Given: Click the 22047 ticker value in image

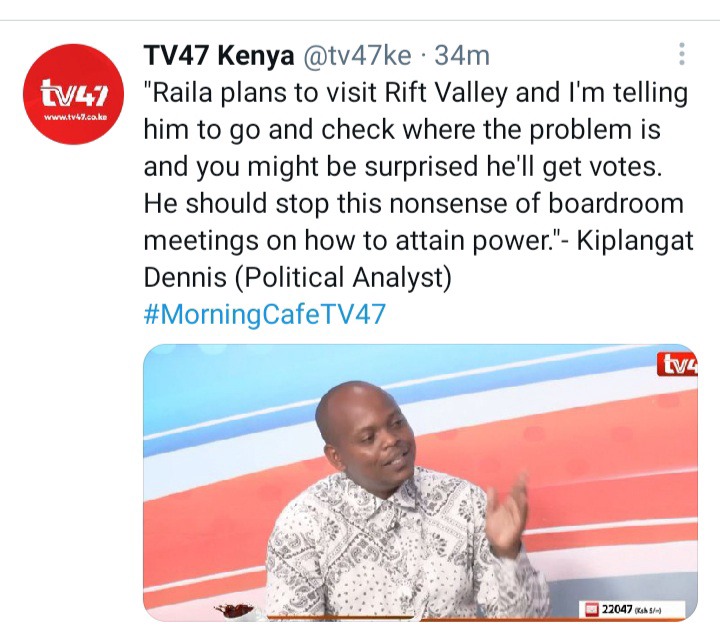Looking at the screenshot, I should tap(617, 610).
